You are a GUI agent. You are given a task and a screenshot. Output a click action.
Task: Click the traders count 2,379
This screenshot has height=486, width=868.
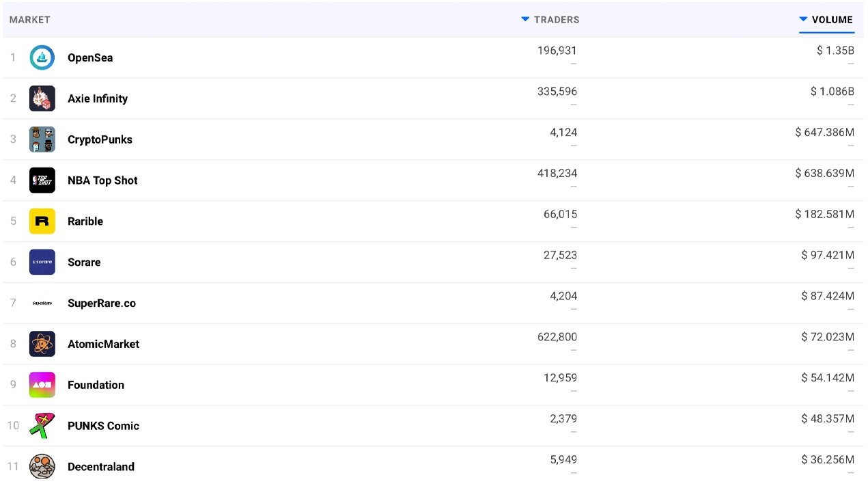pos(563,419)
